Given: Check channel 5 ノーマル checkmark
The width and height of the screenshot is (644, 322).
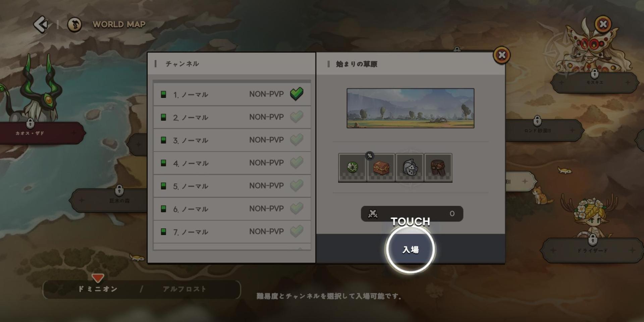Looking at the screenshot, I should [297, 185].
